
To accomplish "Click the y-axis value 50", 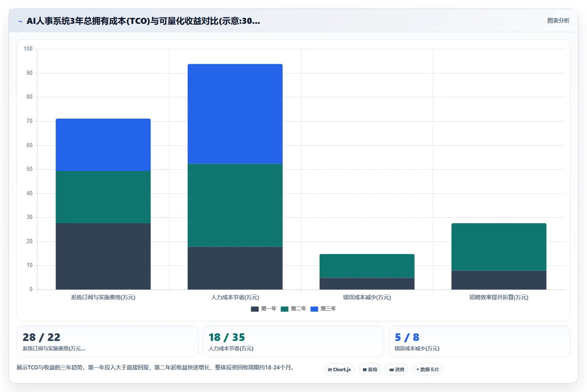I will [29, 169].
